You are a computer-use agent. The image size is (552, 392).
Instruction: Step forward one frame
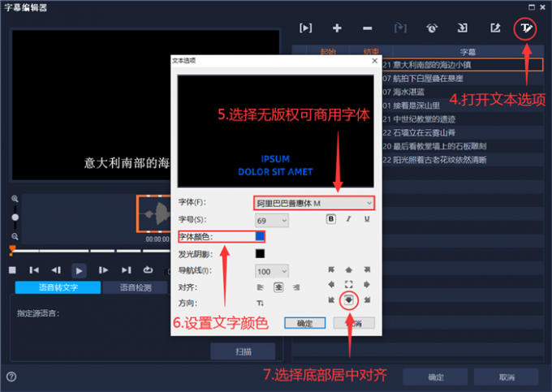(x=103, y=270)
